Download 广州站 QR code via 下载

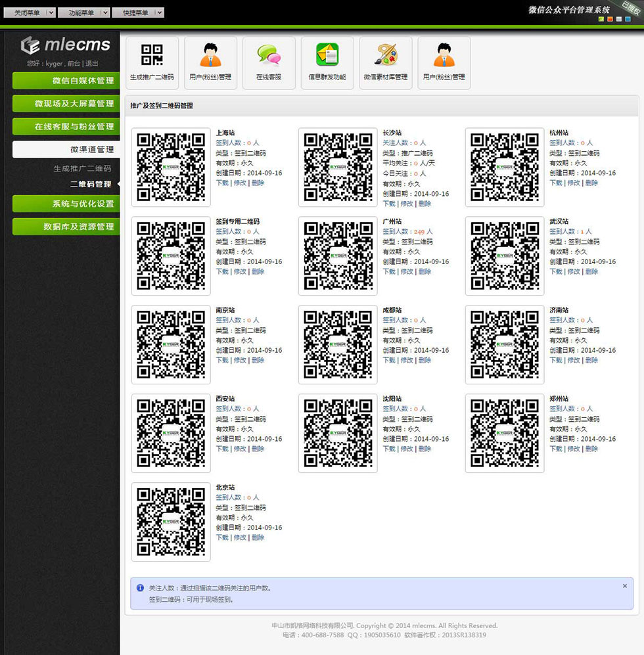coord(389,271)
